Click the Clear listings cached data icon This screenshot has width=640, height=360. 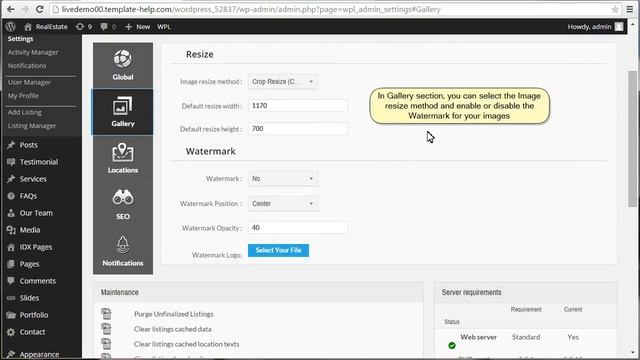pyautogui.click(x=106, y=329)
